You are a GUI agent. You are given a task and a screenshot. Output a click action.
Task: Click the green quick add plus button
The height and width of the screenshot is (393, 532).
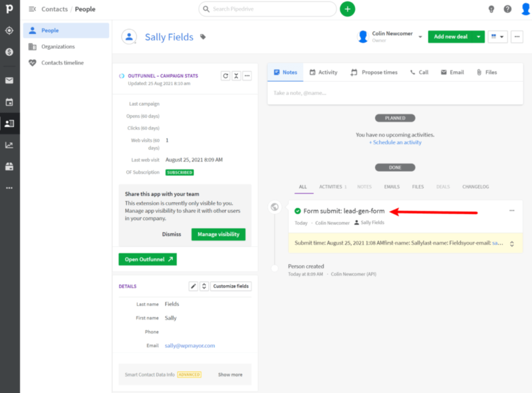pyautogui.click(x=347, y=9)
